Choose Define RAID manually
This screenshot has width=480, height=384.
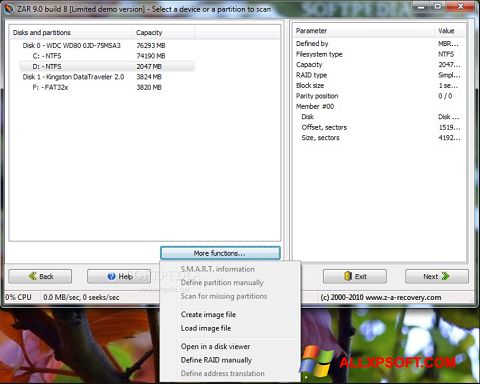[216, 360]
